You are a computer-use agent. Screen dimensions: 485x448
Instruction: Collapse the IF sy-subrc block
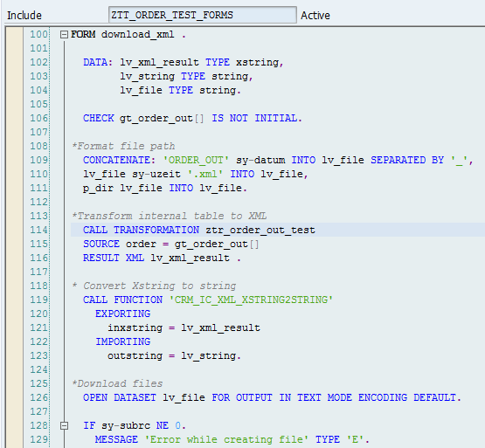click(64, 426)
